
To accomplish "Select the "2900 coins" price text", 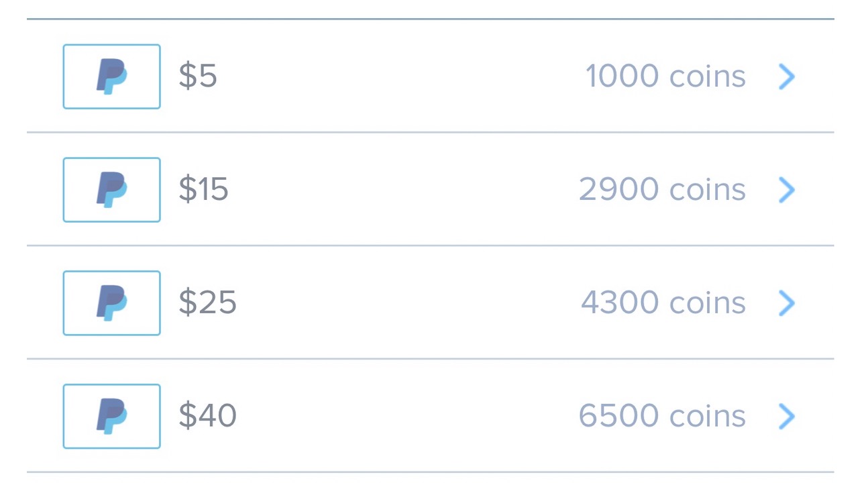I will tap(662, 190).
